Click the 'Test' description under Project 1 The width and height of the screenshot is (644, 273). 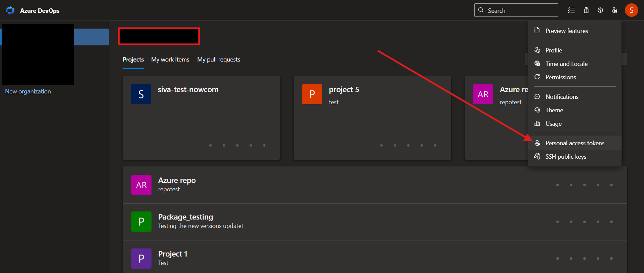point(163,263)
